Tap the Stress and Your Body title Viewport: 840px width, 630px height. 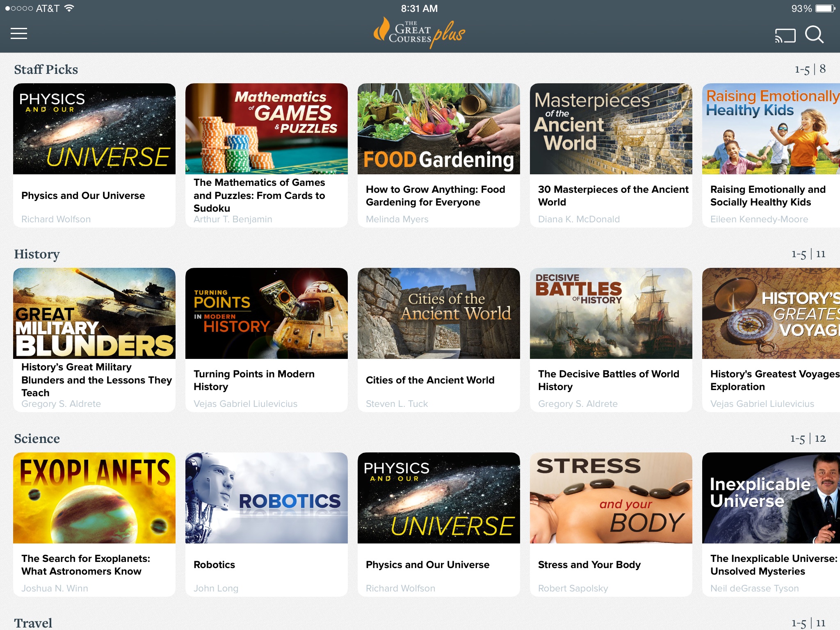point(589,565)
